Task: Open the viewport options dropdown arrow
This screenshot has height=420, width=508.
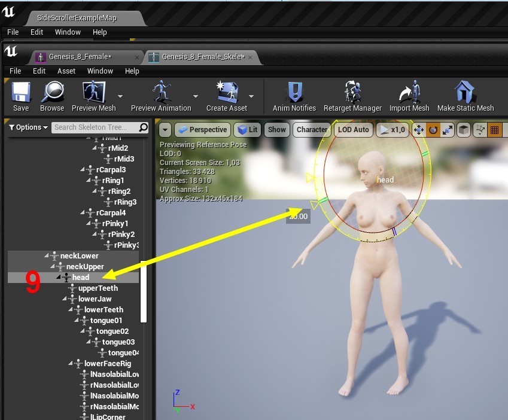Action: 165,130
